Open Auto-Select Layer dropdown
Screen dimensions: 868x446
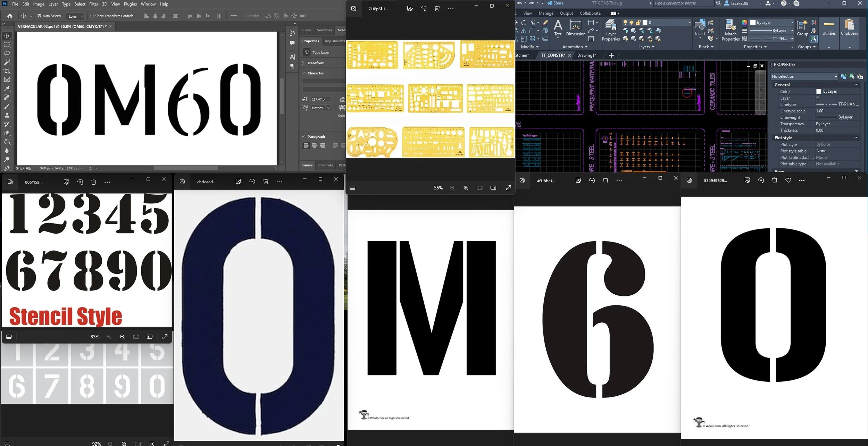[76, 16]
